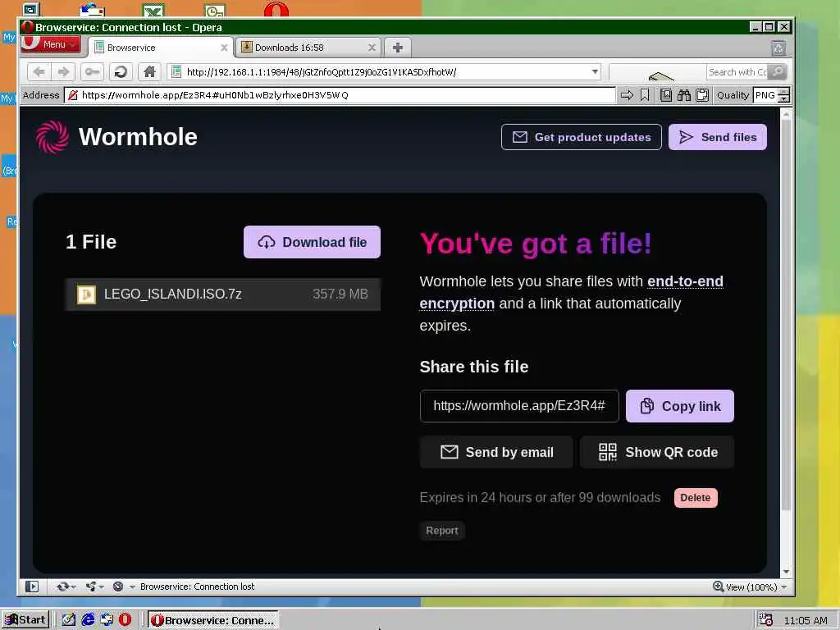Click the Browservice Address input field
The image size is (840, 630).
tap(340, 95)
